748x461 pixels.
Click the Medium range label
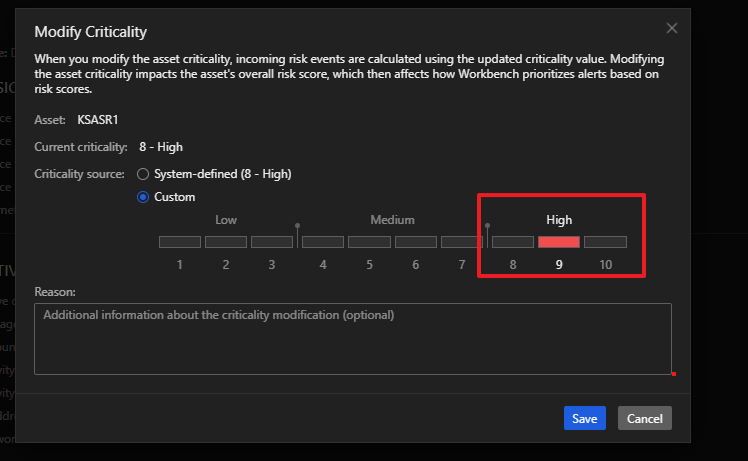point(392,220)
